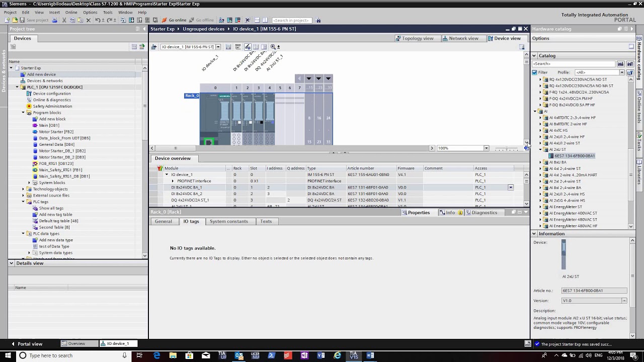This screenshot has width=644, height=362.
Task: Collapse the Catalog section
Action: [x=534, y=56]
